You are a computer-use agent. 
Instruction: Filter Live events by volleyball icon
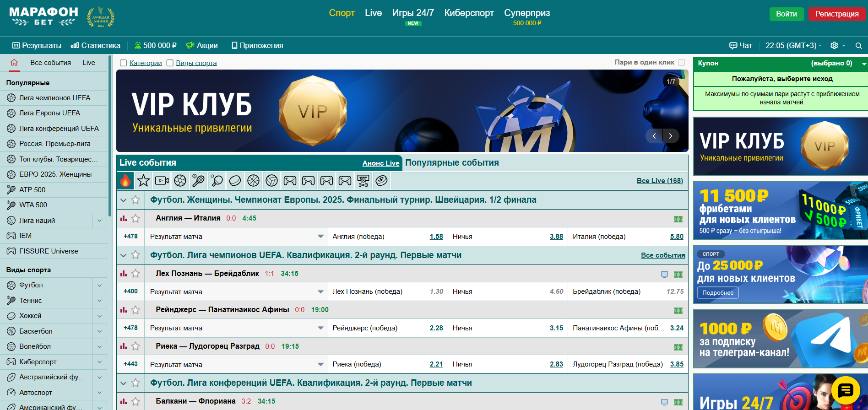(272, 181)
